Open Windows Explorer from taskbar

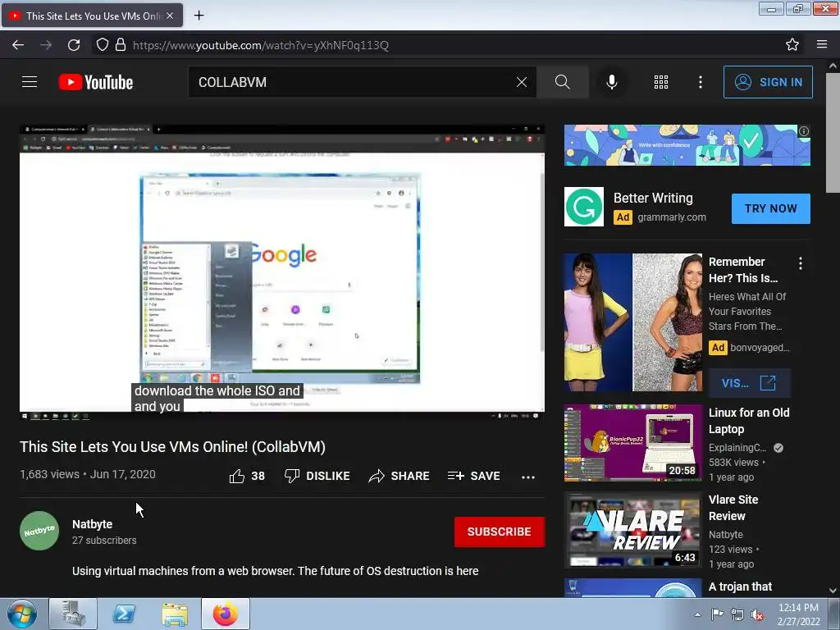[x=175, y=614]
